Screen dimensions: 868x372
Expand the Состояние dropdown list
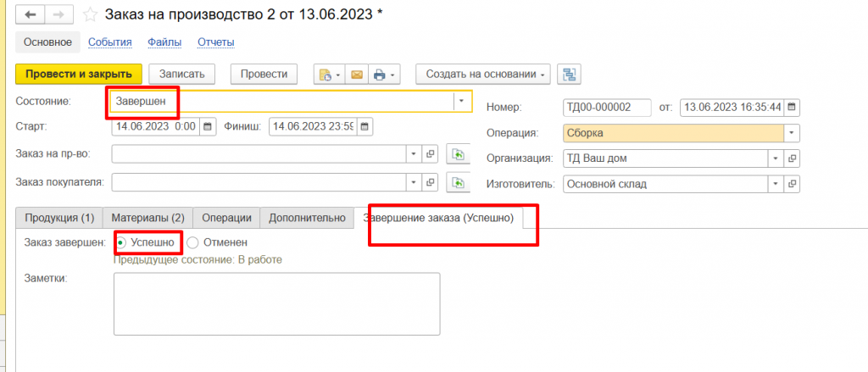461,101
